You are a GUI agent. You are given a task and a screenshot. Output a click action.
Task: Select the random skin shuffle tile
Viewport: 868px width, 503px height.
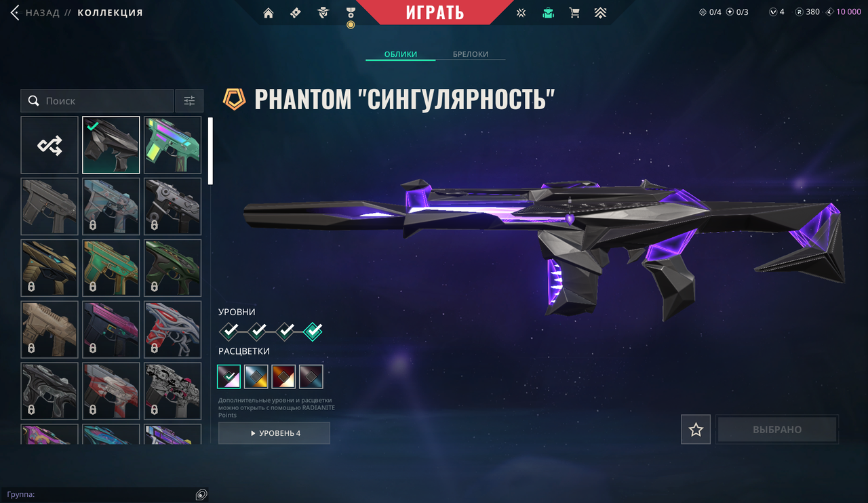50,145
